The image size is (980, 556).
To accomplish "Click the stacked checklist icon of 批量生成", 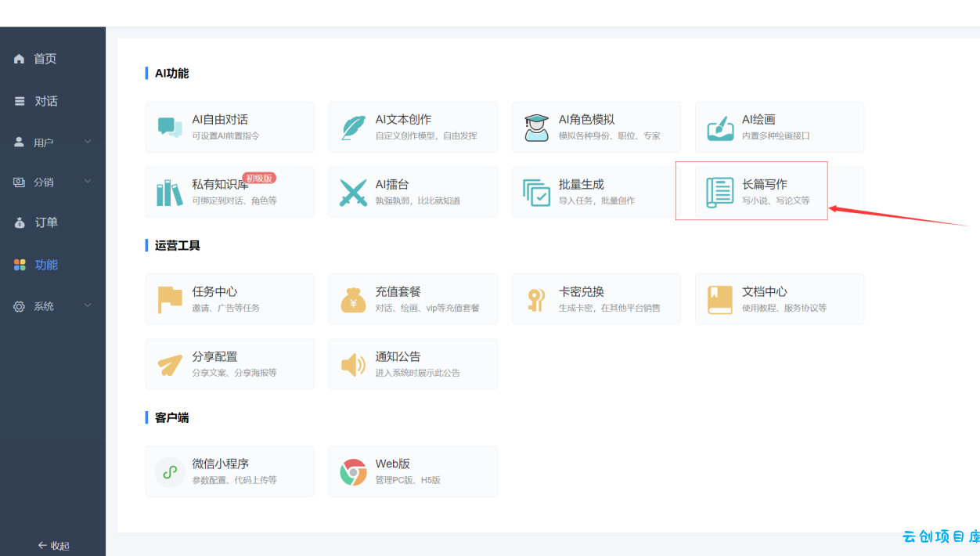I will coord(536,192).
